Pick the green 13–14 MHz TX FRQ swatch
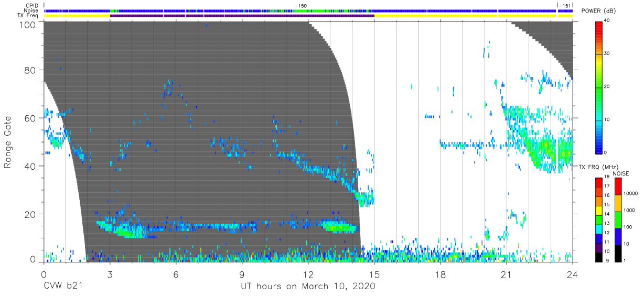 pyautogui.click(x=599, y=220)
